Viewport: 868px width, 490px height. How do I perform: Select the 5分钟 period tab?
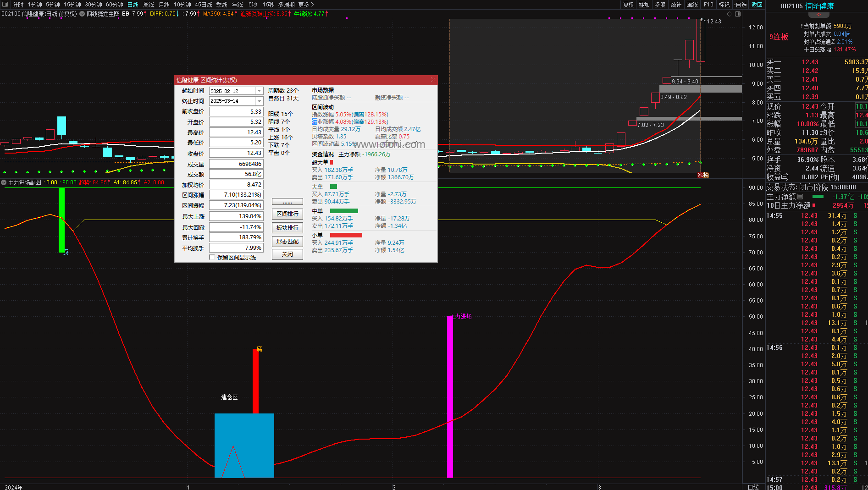[53, 5]
